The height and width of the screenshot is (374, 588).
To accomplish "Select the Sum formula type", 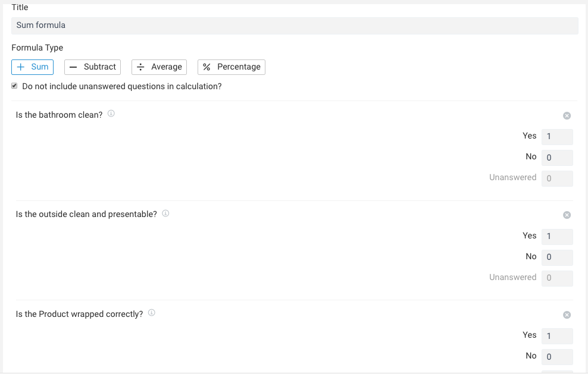I will click(x=32, y=67).
